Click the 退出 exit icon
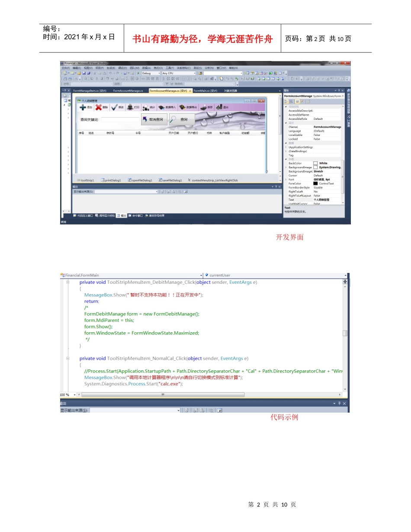411x532 pixels. click(219, 107)
